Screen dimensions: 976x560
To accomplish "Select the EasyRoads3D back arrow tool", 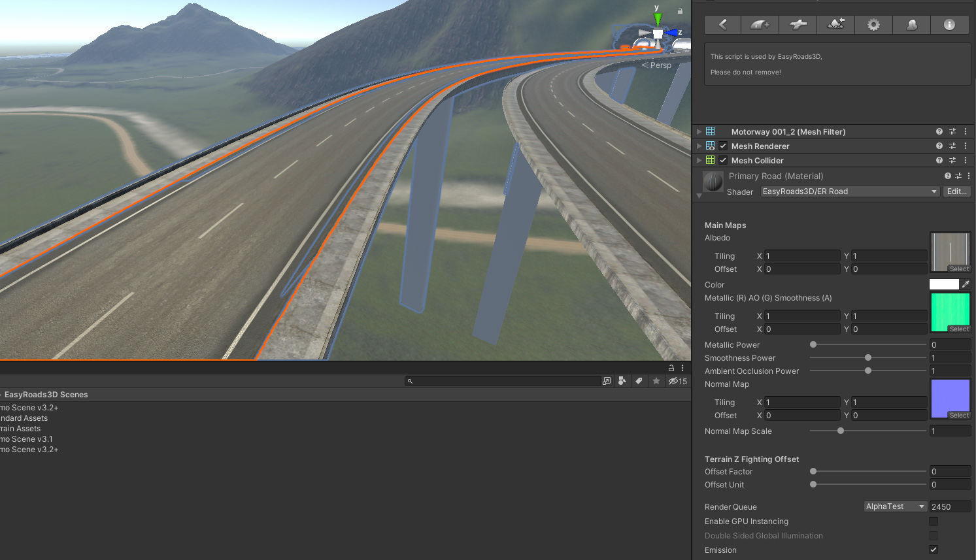I will [722, 24].
